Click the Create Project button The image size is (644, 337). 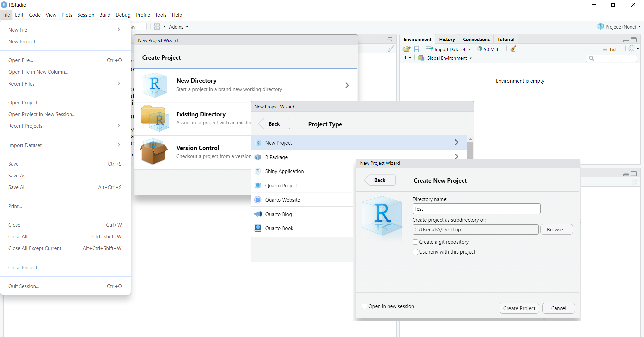tap(519, 308)
